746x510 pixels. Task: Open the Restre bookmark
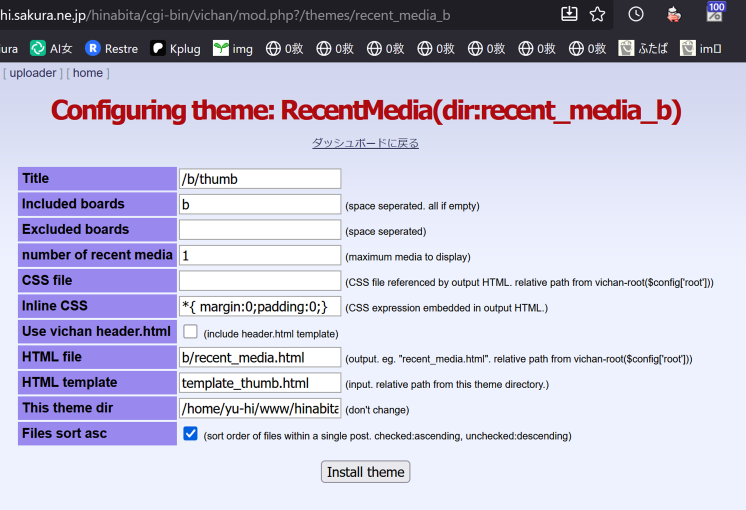pyautogui.click(x=111, y=48)
